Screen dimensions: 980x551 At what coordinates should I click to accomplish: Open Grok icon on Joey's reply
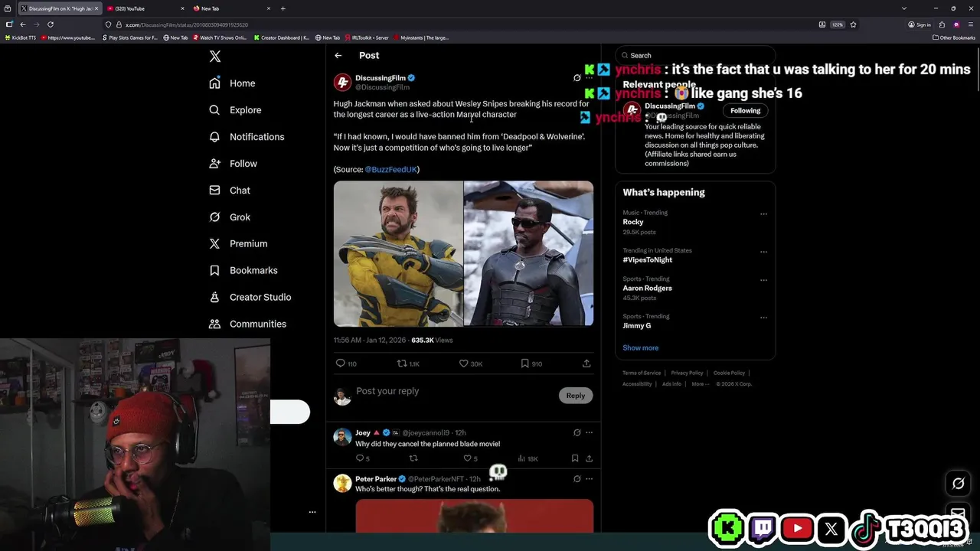577,432
